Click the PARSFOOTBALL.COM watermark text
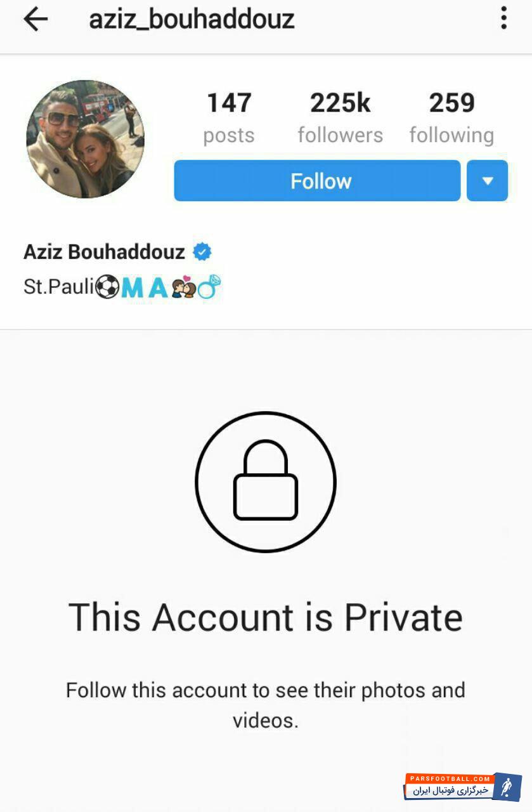Image resolution: width=532 pixels, height=812 pixels. coord(449,778)
